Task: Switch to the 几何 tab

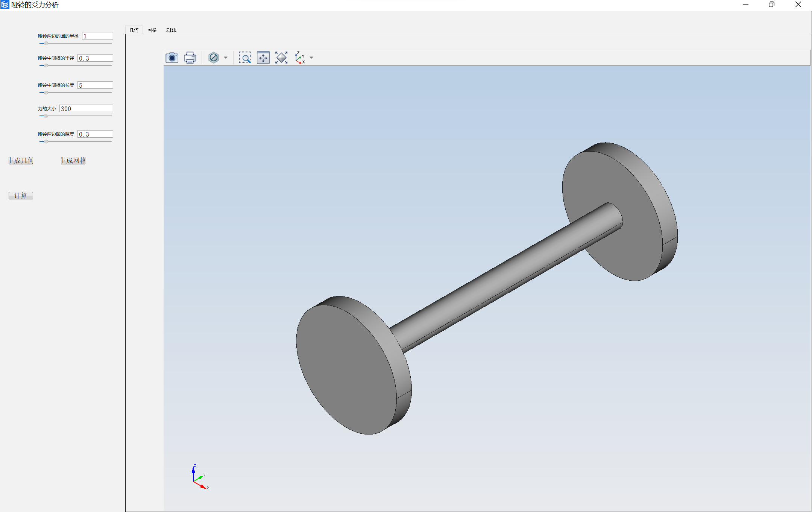Action: click(134, 30)
